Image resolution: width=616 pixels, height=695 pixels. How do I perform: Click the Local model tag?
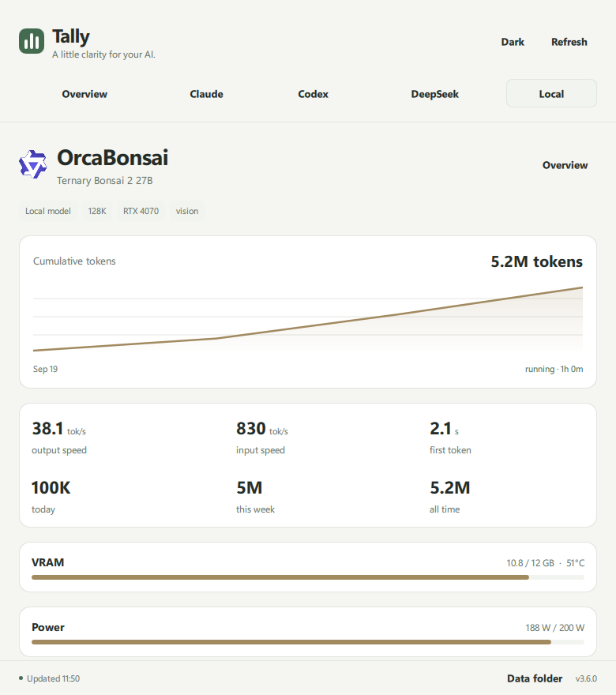(x=48, y=211)
